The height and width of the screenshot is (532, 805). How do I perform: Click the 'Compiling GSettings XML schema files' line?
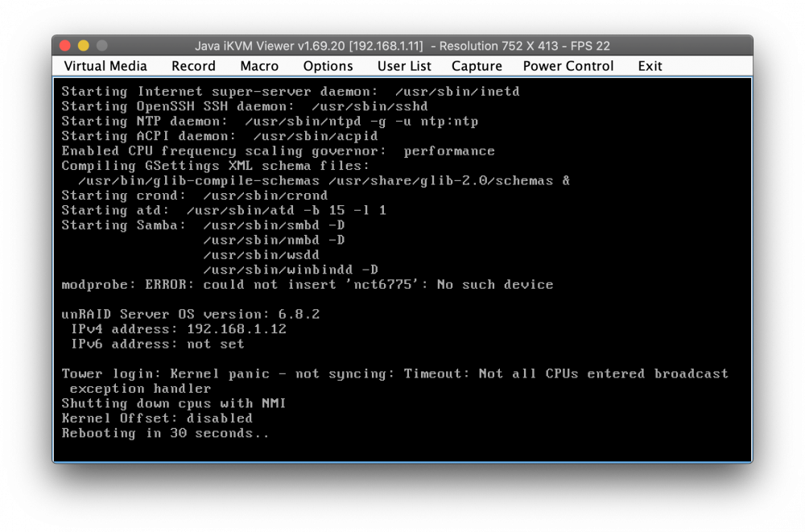(x=216, y=166)
